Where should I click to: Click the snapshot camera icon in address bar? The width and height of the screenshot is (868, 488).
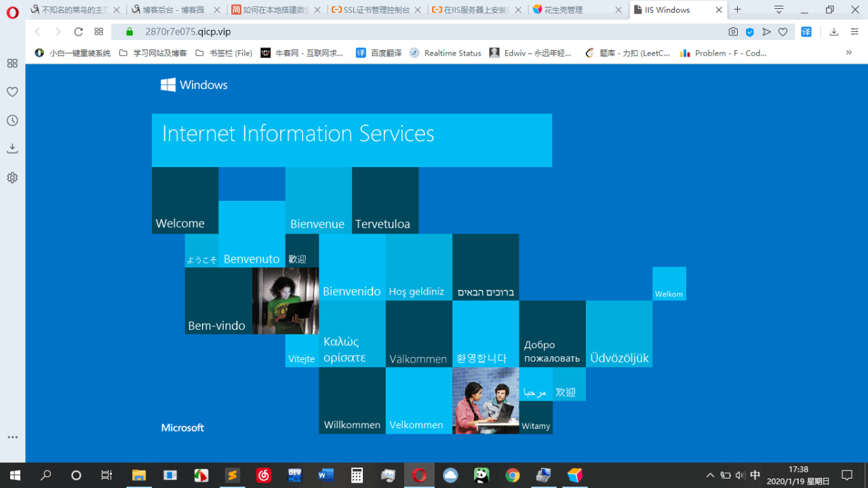click(733, 32)
